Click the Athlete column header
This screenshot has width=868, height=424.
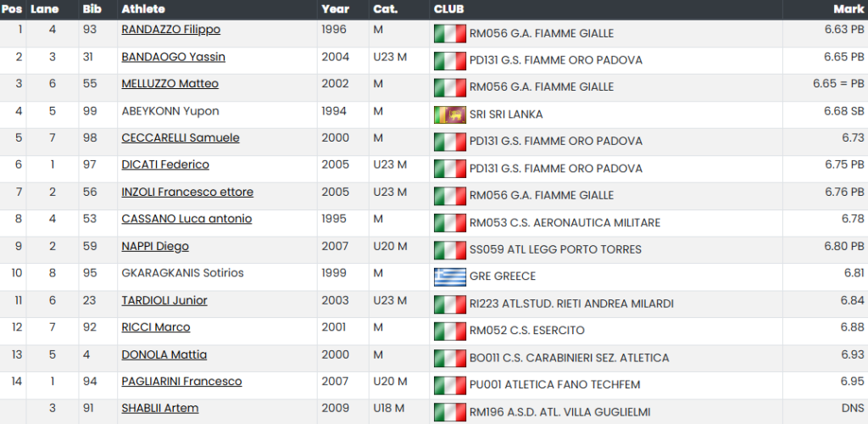point(143,9)
